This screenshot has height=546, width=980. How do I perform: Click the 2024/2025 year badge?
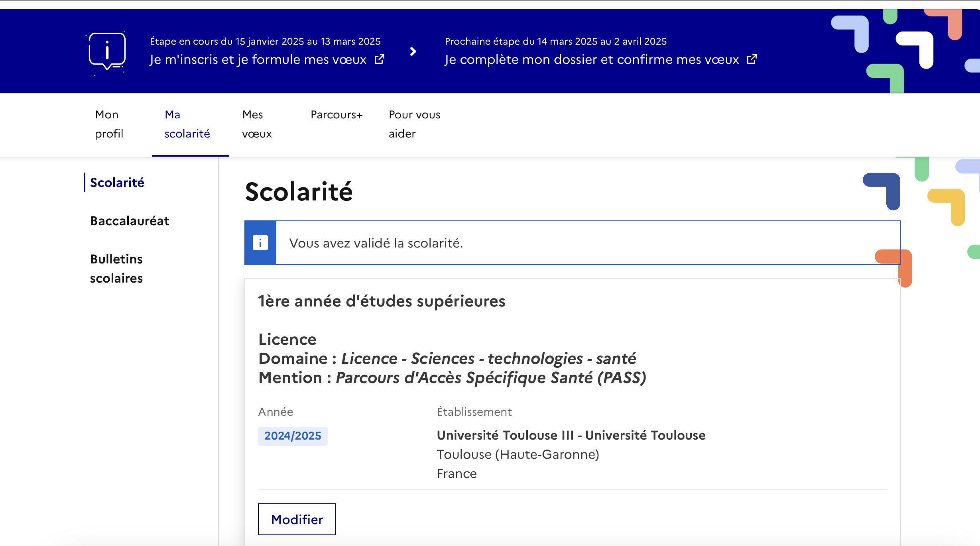(293, 436)
